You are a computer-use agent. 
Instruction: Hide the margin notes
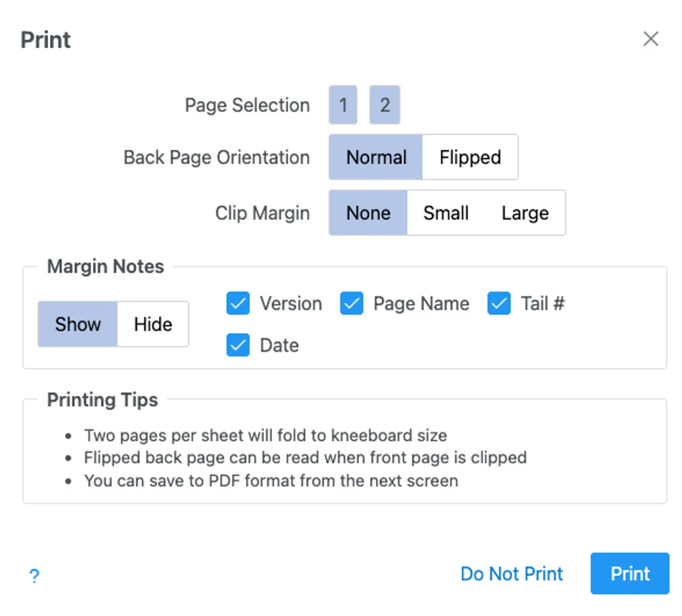coord(152,324)
